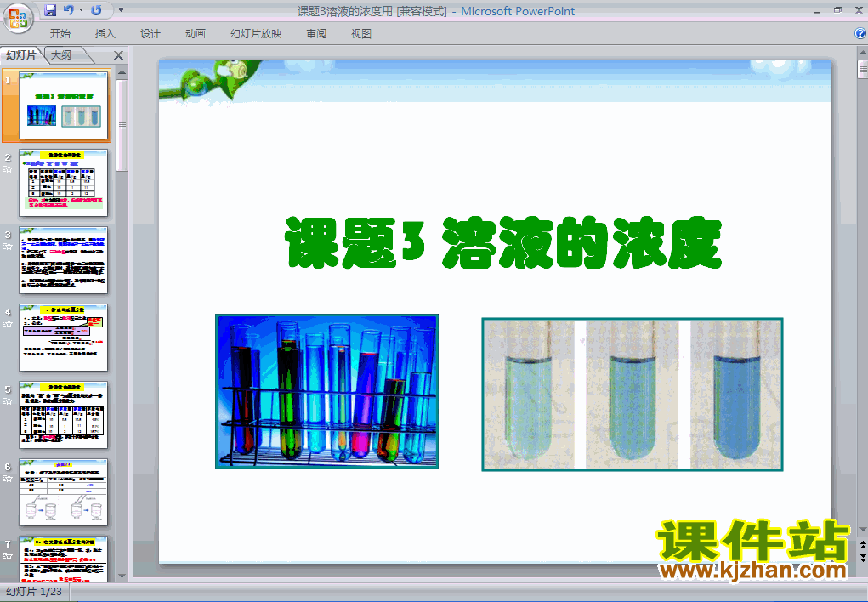Select slide 6 thumbnail
Image resolution: width=868 pixels, height=602 pixels.
[x=63, y=492]
